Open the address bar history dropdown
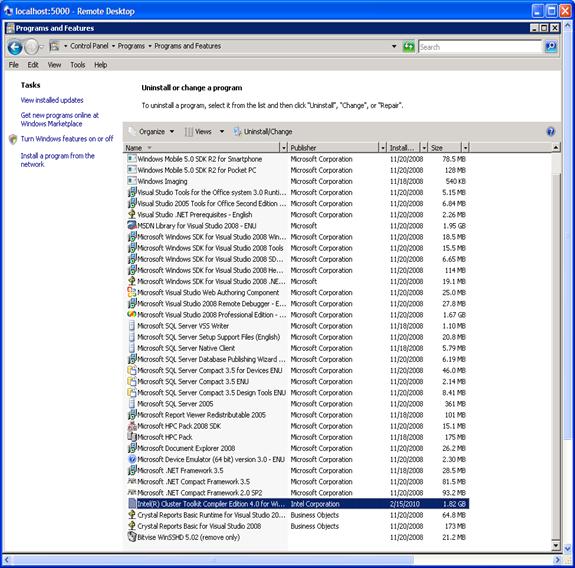575x568 pixels. click(x=394, y=47)
